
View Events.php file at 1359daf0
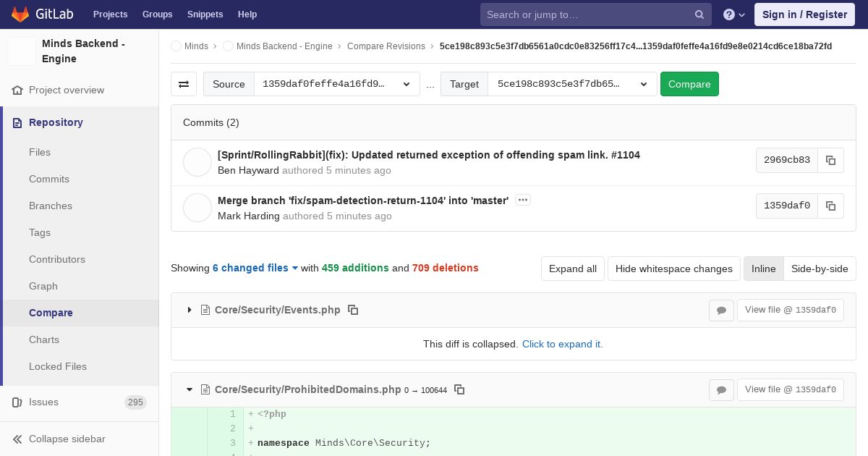pos(790,310)
